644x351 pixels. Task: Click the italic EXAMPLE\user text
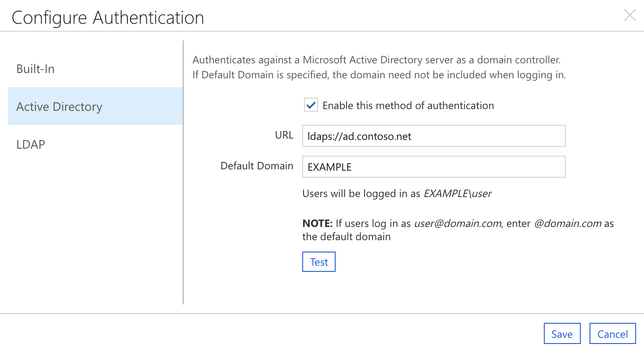click(457, 194)
